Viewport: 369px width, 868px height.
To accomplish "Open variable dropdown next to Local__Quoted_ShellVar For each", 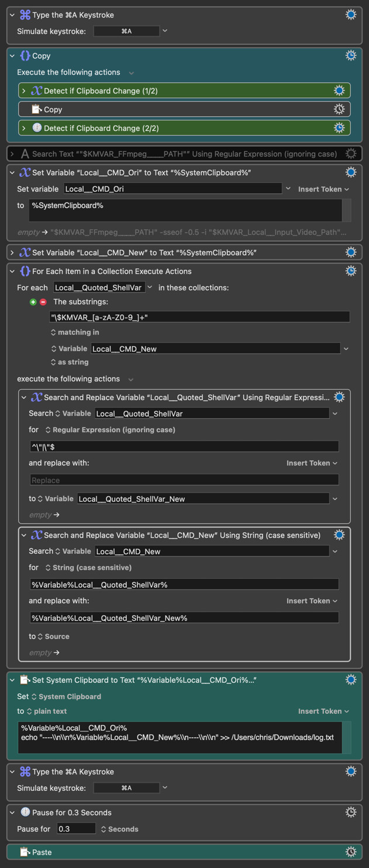I will 150,287.
